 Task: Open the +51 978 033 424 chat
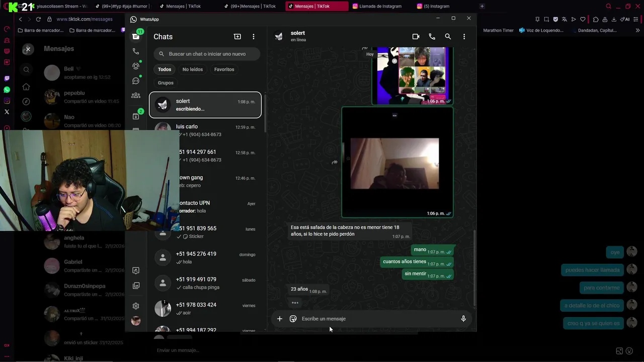(x=205, y=309)
